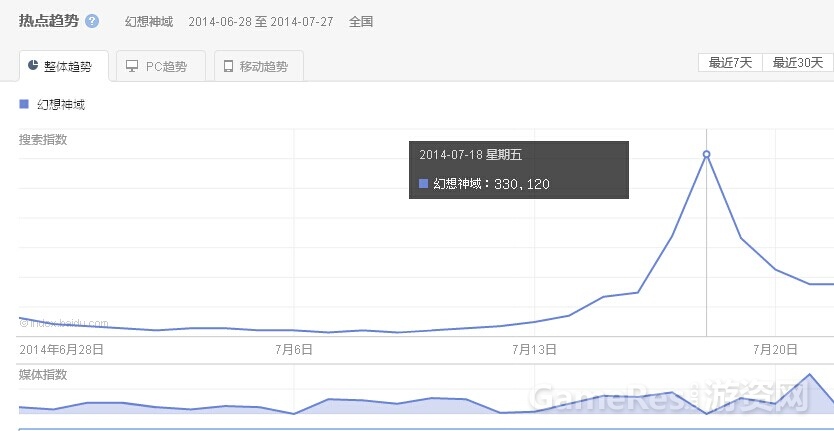The image size is (834, 431).
Task: Switch to the 移动趋势 tab
Action: (258, 66)
